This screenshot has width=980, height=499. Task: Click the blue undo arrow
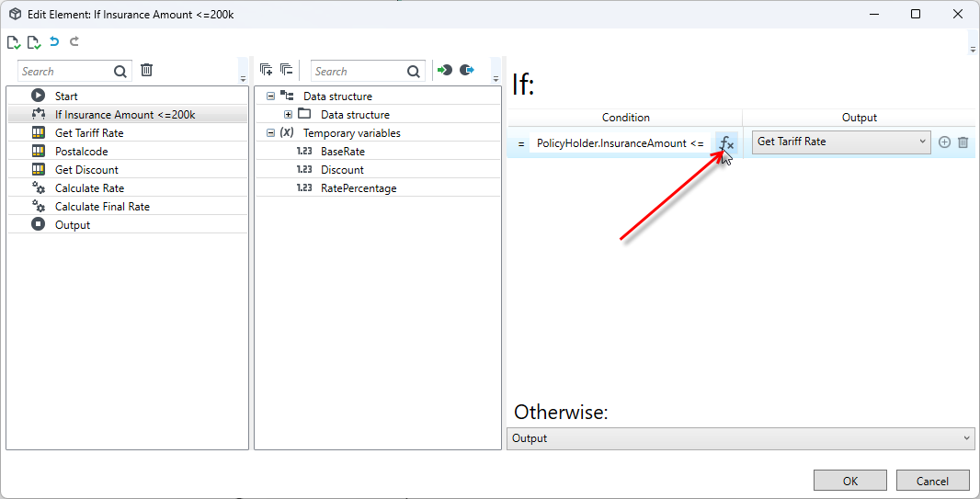coord(54,42)
